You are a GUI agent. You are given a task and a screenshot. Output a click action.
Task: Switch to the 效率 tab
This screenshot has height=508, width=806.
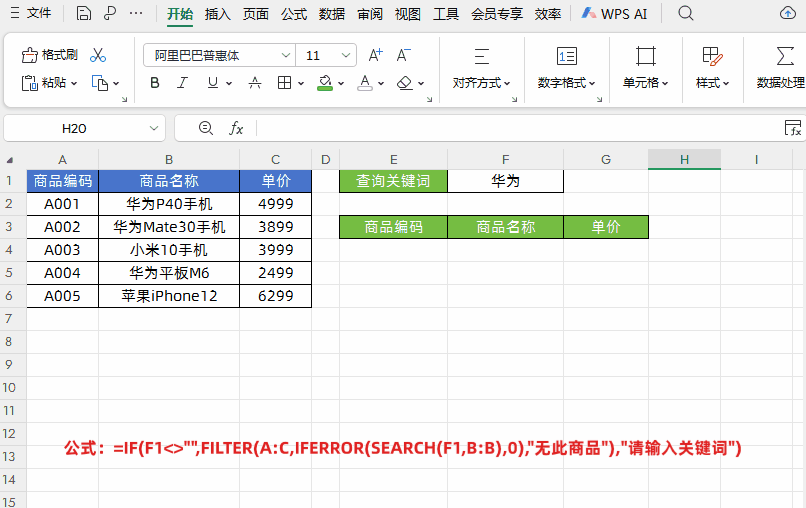[x=547, y=14]
